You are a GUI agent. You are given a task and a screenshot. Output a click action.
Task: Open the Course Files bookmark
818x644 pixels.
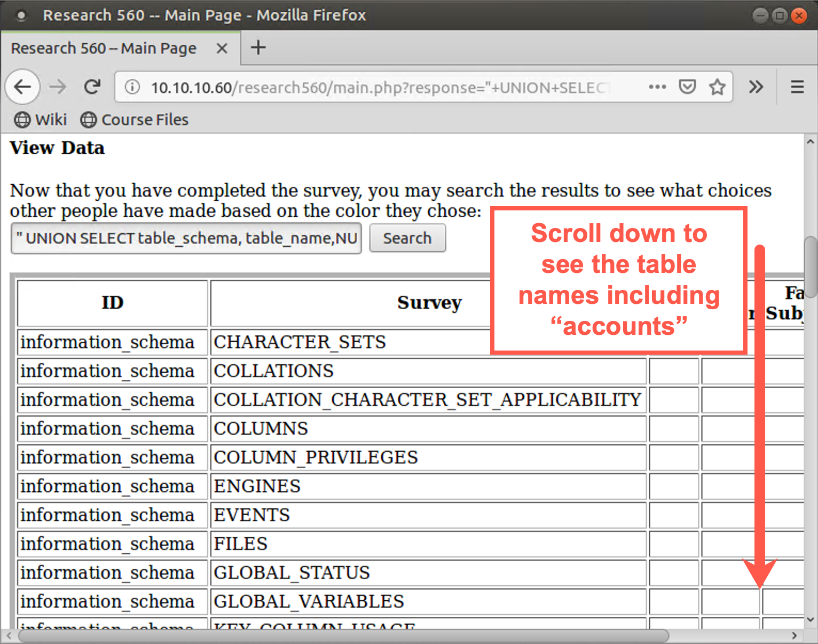coord(135,120)
